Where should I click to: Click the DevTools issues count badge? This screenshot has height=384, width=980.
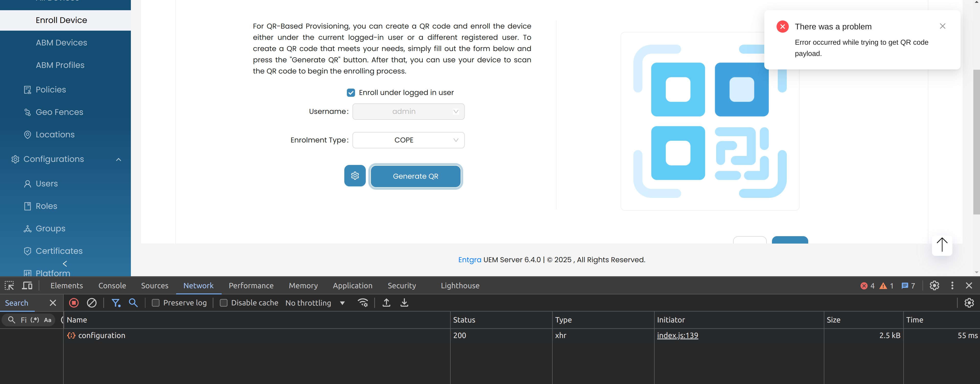(x=908, y=286)
